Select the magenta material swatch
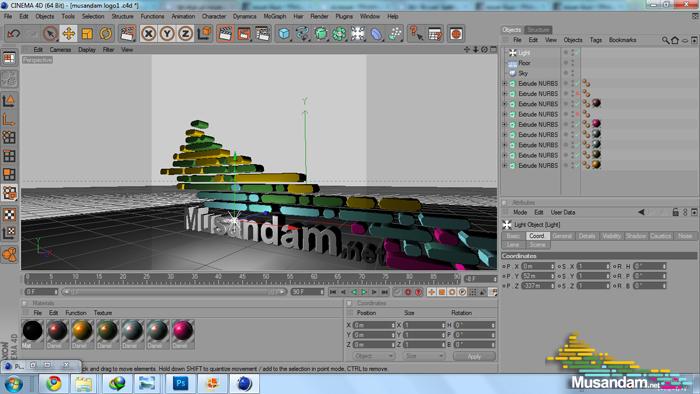This screenshot has height=394, width=700. tap(183, 331)
